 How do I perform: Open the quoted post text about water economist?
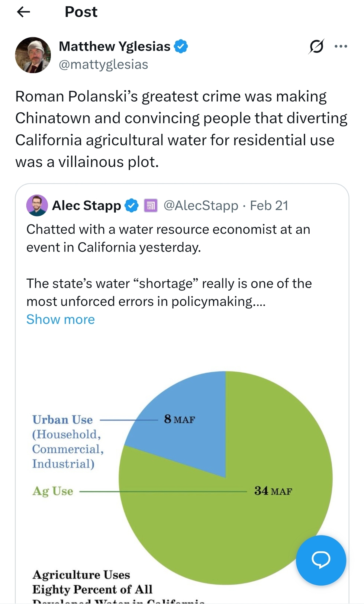click(x=168, y=238)
